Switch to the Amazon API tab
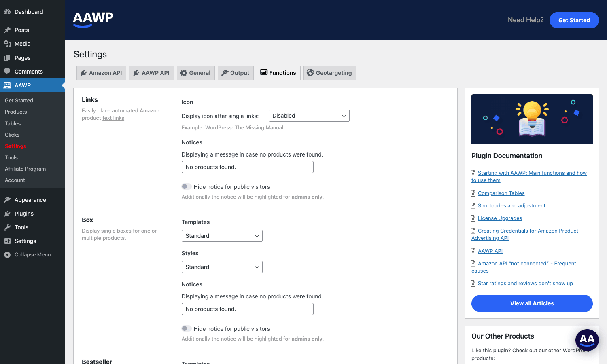Viewport: 607px width, 364px height. coord(102,73)
